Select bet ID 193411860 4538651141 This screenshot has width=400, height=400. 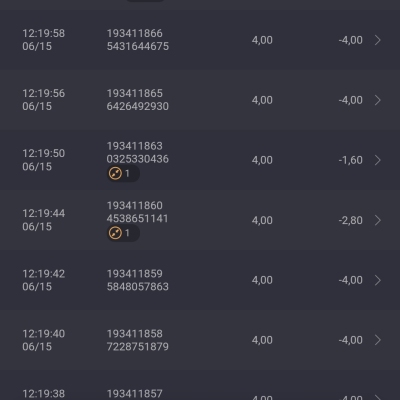(138, 212)
